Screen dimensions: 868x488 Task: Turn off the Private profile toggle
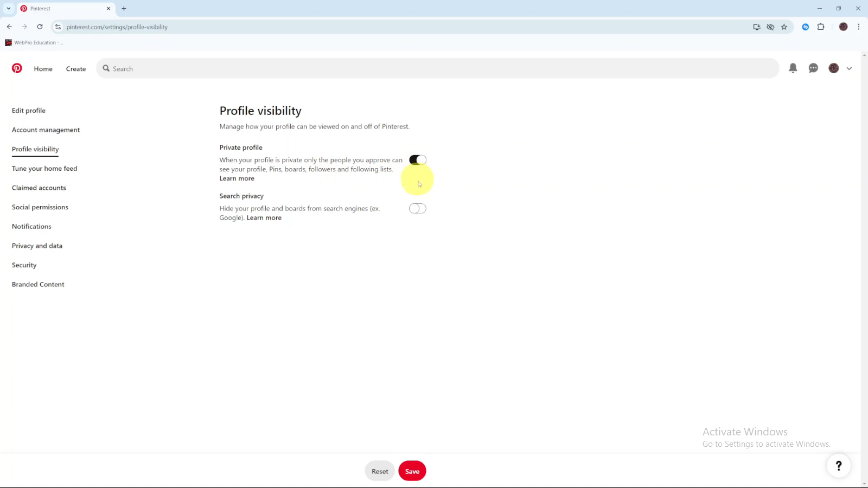pyautogui.click(x=418, y=160)
